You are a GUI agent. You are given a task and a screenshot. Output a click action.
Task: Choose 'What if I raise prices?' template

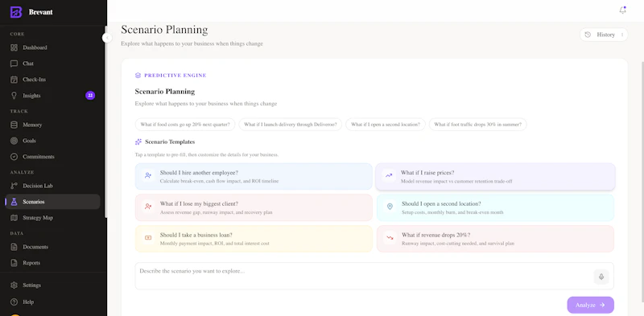click(x=495, y=176)
